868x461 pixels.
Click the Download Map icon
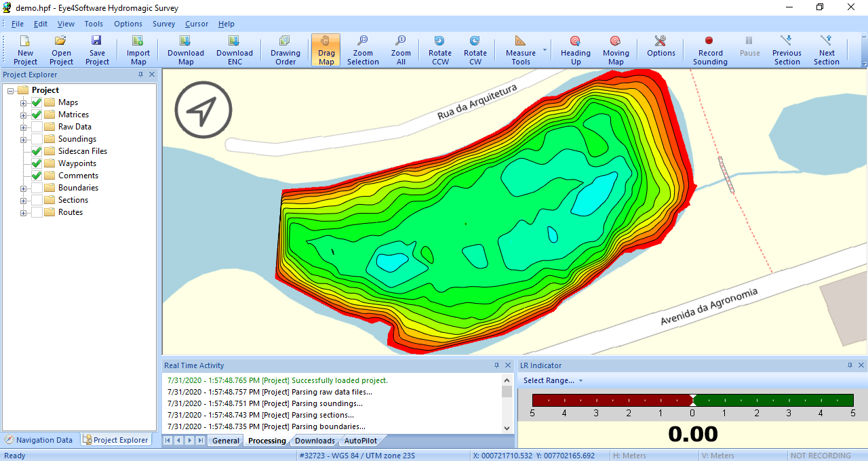click(x=186, y=50)
